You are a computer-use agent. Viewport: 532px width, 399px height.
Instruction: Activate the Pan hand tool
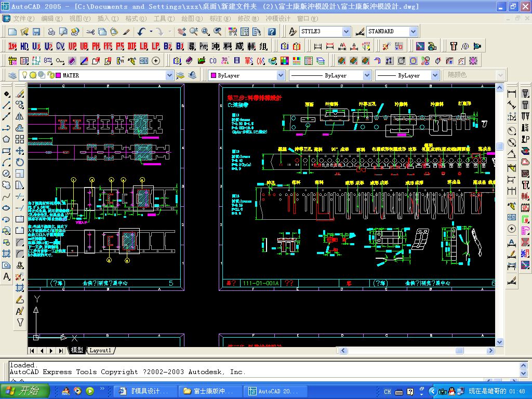[x=182, y=32]
